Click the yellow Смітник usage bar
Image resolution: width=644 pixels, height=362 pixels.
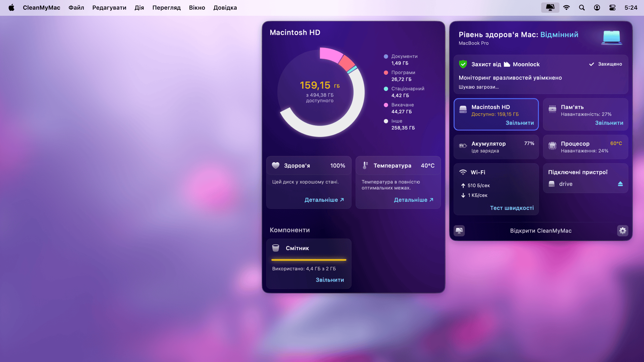[x=309, y=260]
